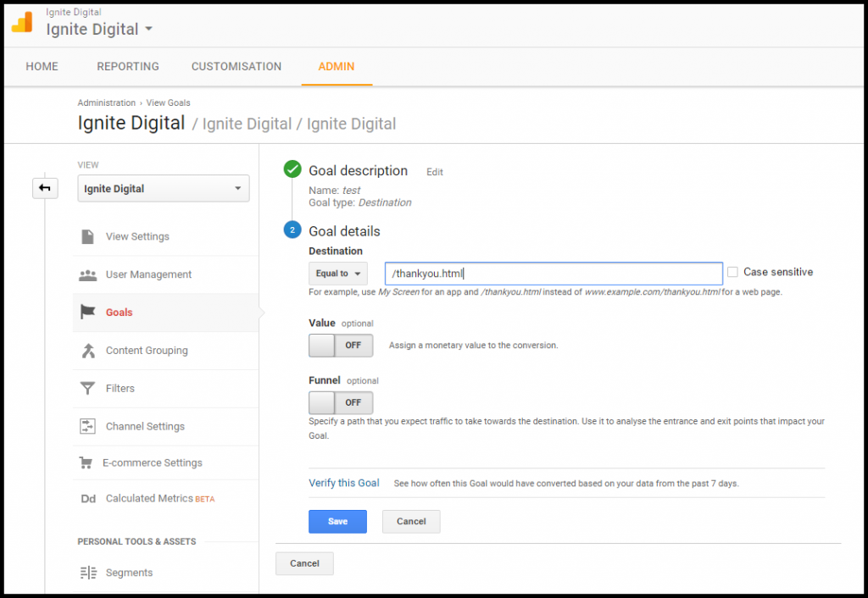Go to the Customisation tab
The width and height of the screenshot is (868, 598).
236,67
